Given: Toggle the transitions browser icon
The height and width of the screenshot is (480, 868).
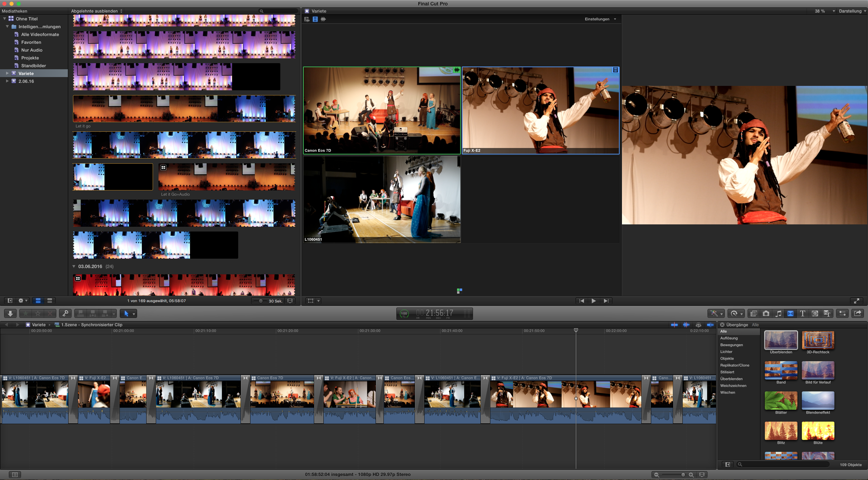Looking at the screenshot, I should [x=790, y=314].
